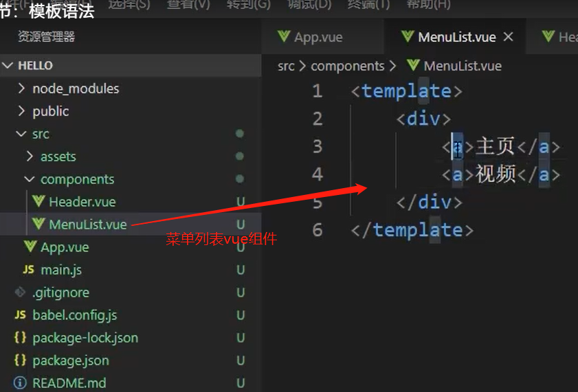Click the untracked U badge beside main.js
The width and height of the screenshot is (578, 392).
[241, 270]
